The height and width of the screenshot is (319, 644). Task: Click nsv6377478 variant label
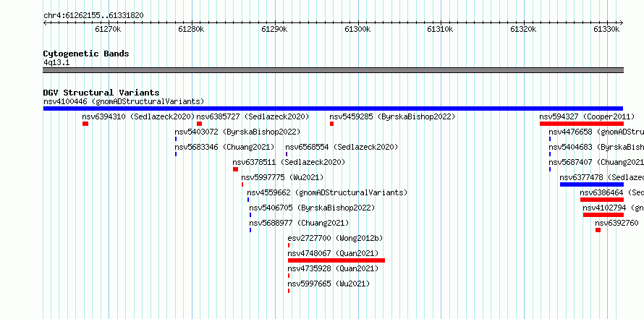point(602,177)
